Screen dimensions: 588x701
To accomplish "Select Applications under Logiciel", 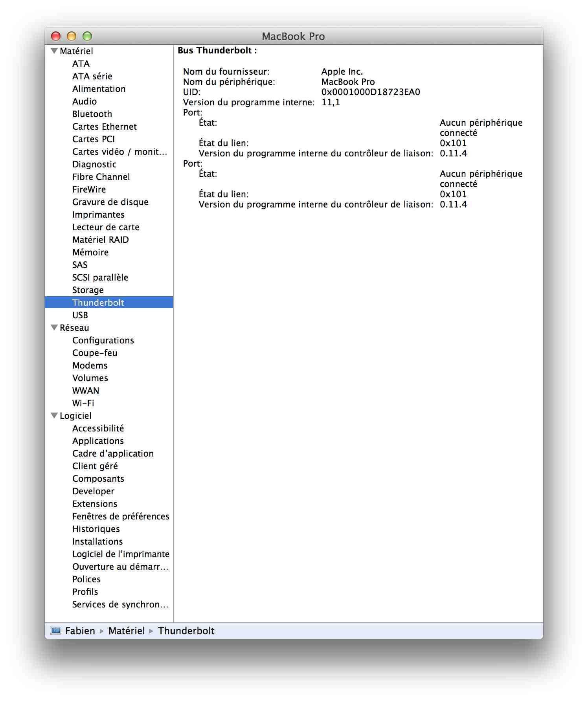I will click(98, 441).
